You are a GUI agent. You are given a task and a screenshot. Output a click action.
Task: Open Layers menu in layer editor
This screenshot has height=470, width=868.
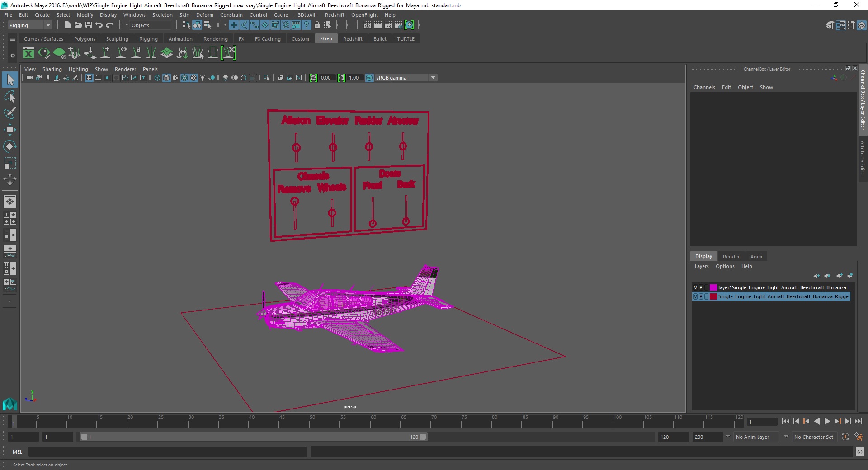[702, 266]
